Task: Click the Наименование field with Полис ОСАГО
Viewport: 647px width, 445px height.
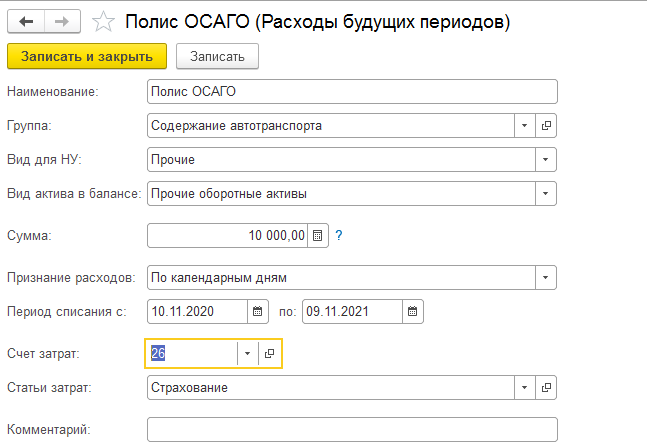Action: coord(352,92)
